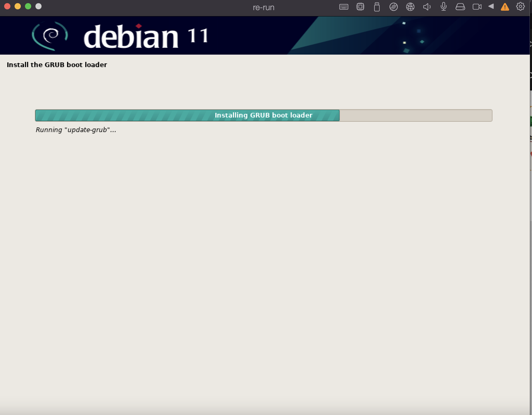Click the left-pointing arrow toolbar icon
Viewport: 532px width, 415px height.
tap(491, 7)
